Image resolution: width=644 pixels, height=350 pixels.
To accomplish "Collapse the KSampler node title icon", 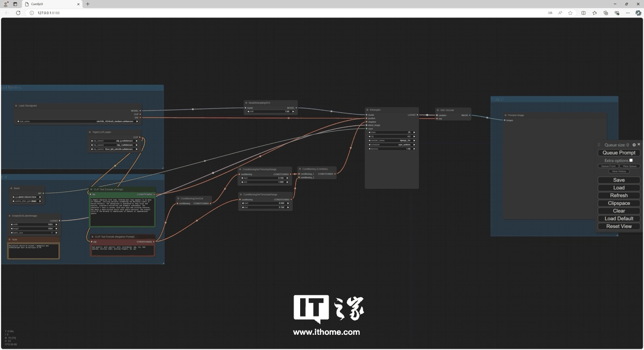I will (367, 110).
